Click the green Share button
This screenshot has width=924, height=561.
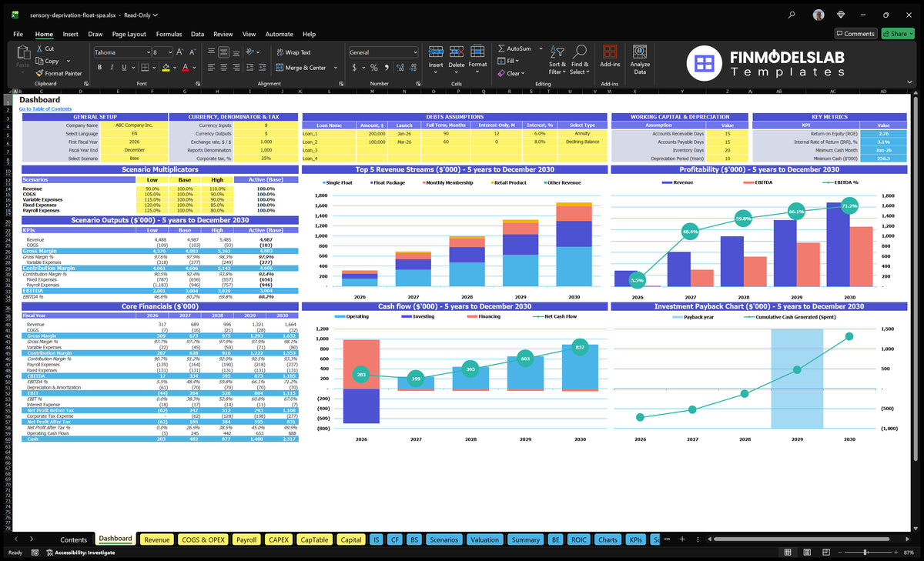pos(898,33)
